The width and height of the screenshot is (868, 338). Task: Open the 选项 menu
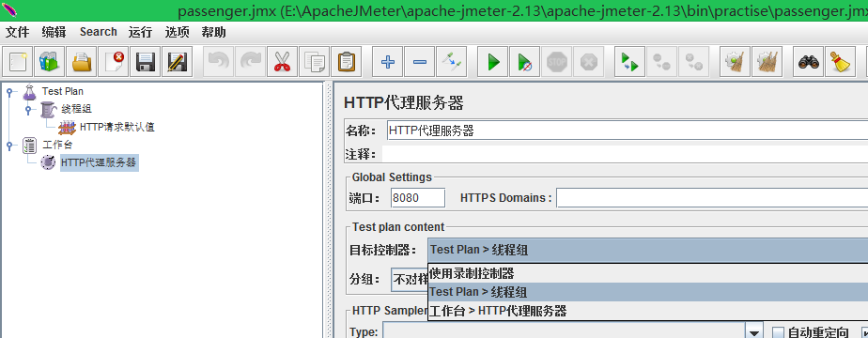pos(178,32)
